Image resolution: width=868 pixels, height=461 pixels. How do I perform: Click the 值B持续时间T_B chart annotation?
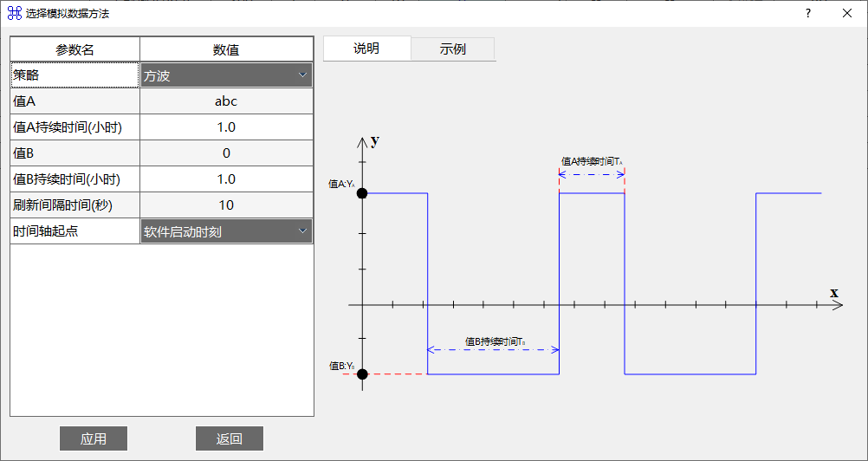coord(495,341)
